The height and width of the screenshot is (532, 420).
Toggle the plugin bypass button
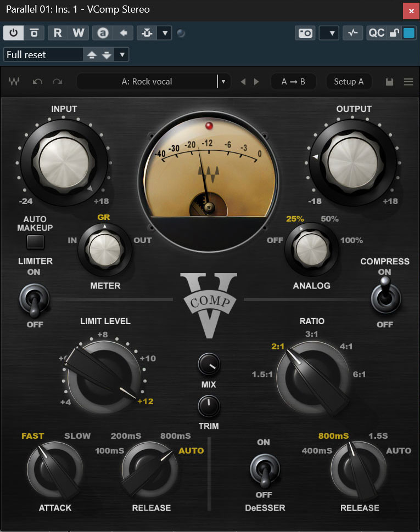[34, 33]
